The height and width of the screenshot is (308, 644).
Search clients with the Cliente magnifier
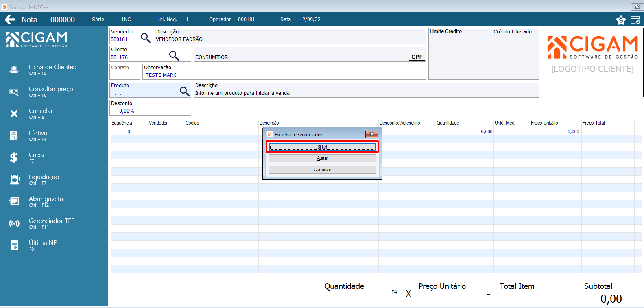click(174, 56)
